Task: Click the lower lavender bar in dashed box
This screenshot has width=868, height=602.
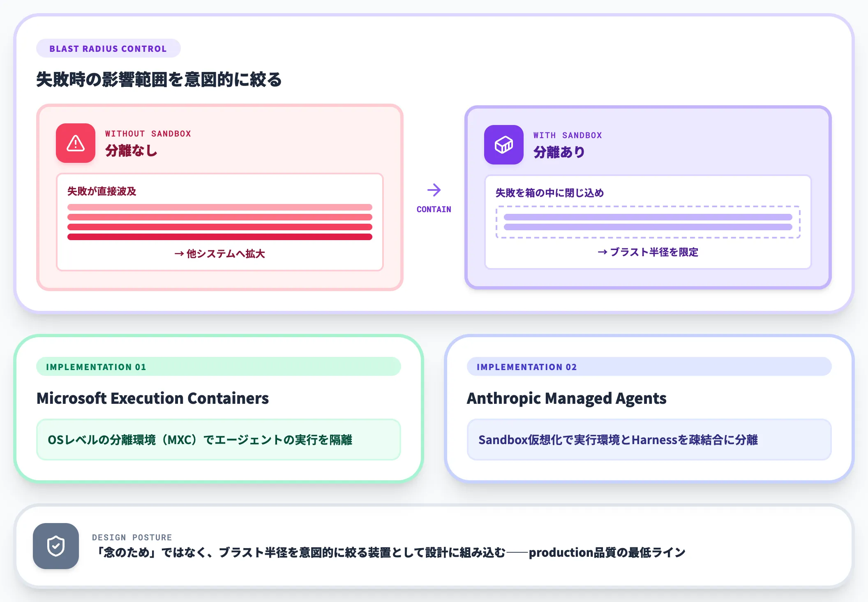Action: 648,227
